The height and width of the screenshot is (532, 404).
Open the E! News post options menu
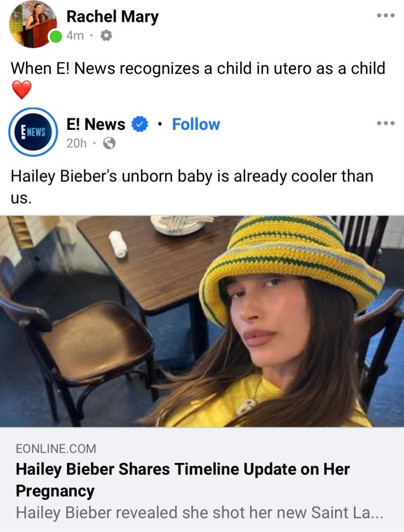coord(386,123)
